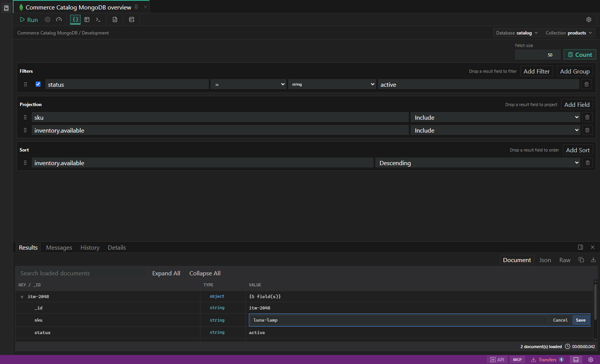Viewport: 600px width, 364px height.
Task: Switch to the curly braces query builder view
Action: pyautogui.click(x=75, y=20)
